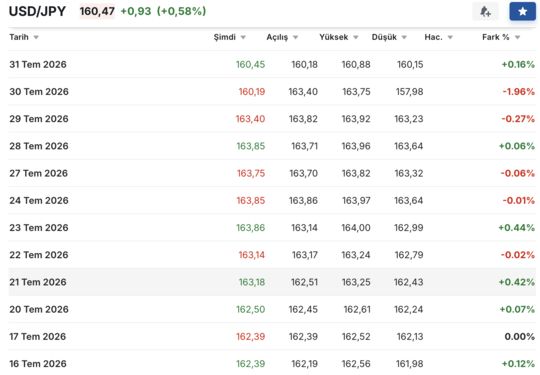Click the Yüksek column header label

333,37
